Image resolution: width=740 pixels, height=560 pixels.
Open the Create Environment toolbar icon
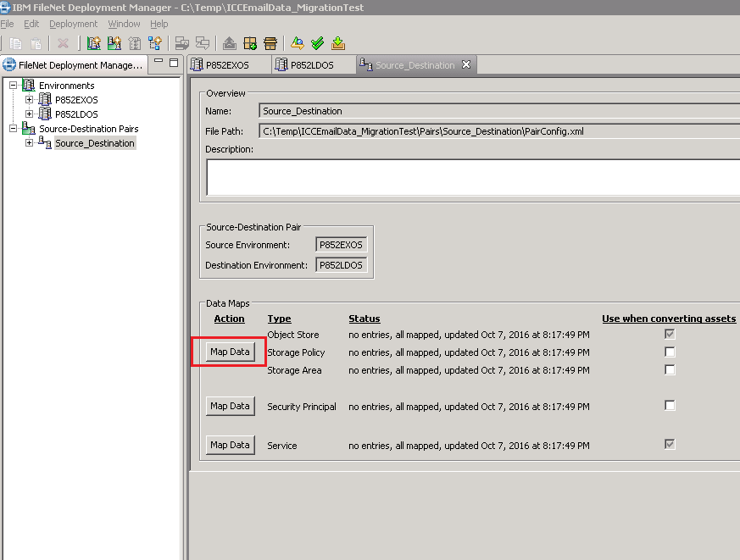(95, 43)
